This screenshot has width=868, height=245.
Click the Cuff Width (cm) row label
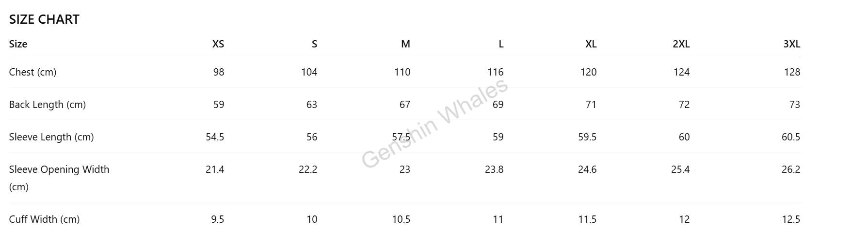(44, 219)
